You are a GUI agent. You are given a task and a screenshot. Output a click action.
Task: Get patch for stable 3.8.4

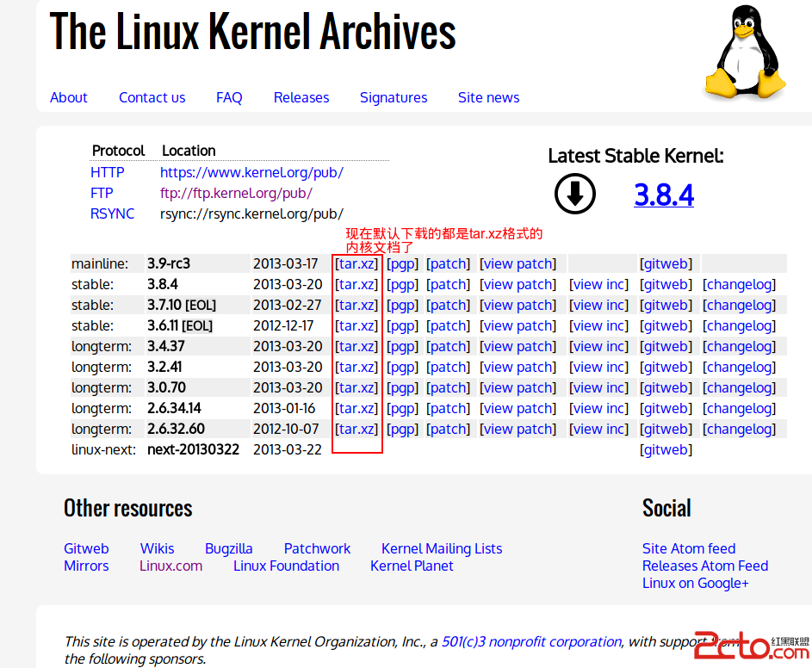click(x=448, y=284)
